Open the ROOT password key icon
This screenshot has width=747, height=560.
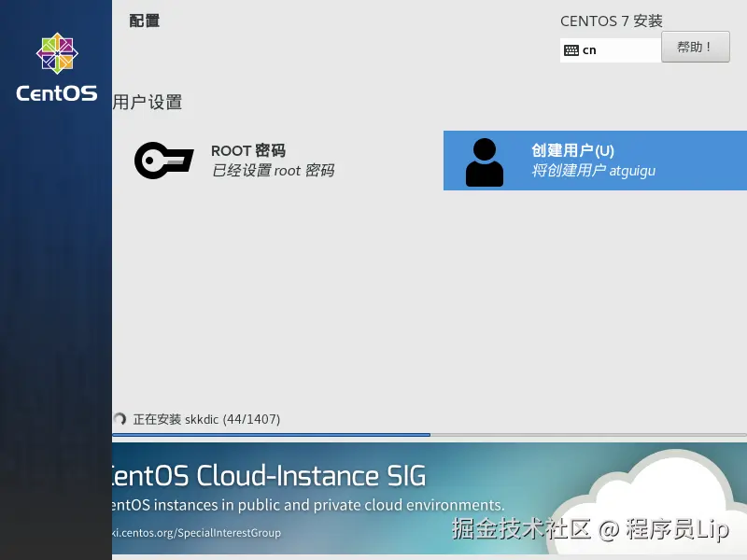(x=164, y=161)
